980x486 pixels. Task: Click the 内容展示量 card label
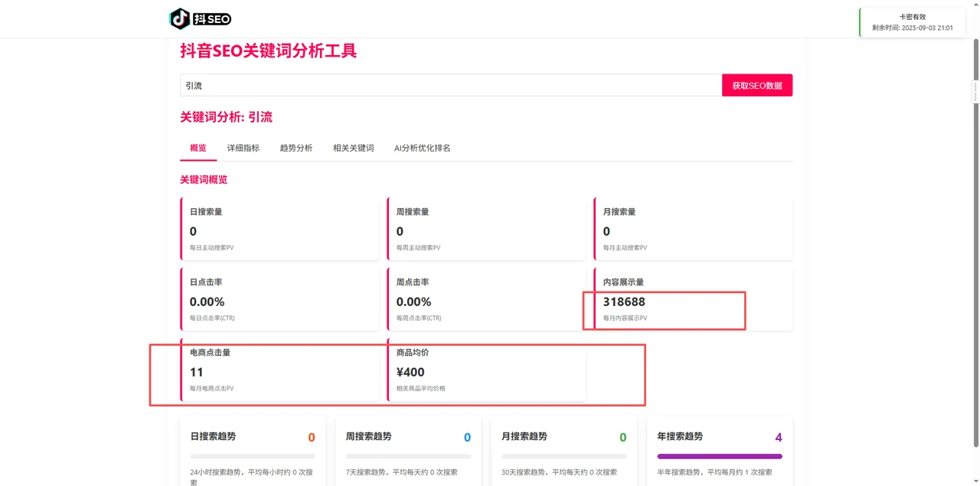pos(623,282)
